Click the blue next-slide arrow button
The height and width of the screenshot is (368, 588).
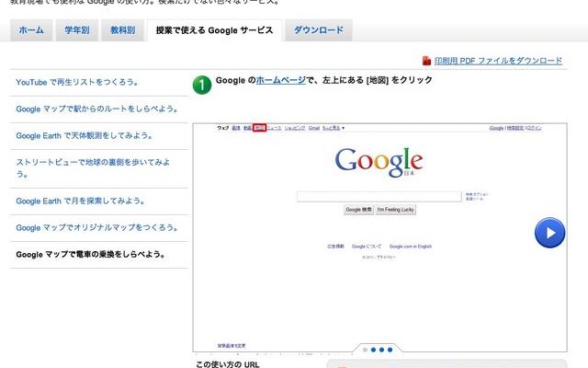click(549, 233)
